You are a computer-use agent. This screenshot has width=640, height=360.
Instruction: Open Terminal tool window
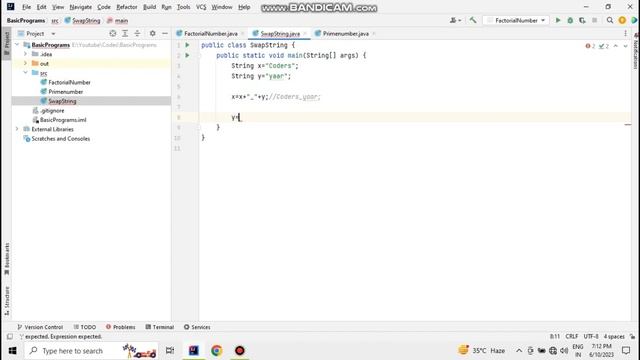[x=160, y=327]
